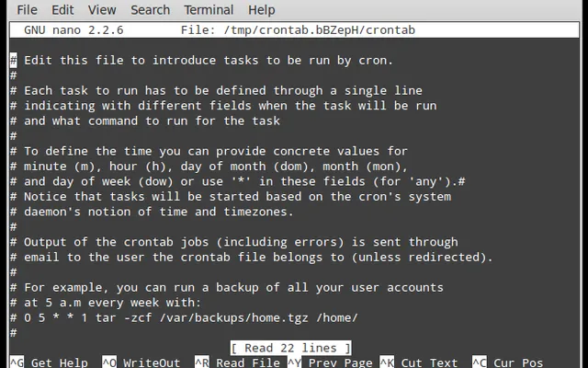
Task: Place cursor on highlighted first line hash
Action: pyautogui.click(x=13, y=60)
